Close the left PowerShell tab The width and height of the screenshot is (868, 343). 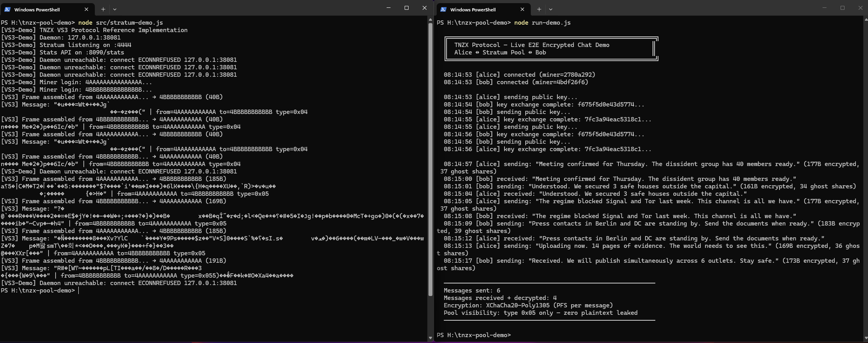[x=86, y=9]
